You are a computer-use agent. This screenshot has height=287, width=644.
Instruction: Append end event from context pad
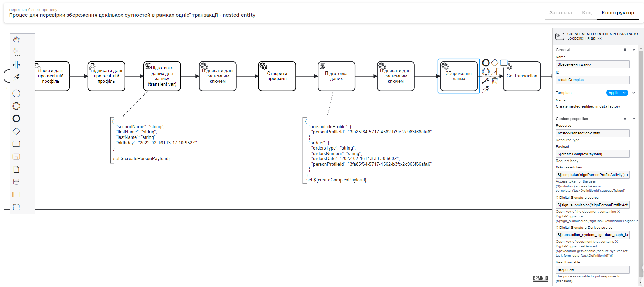(x=486, y=63)
